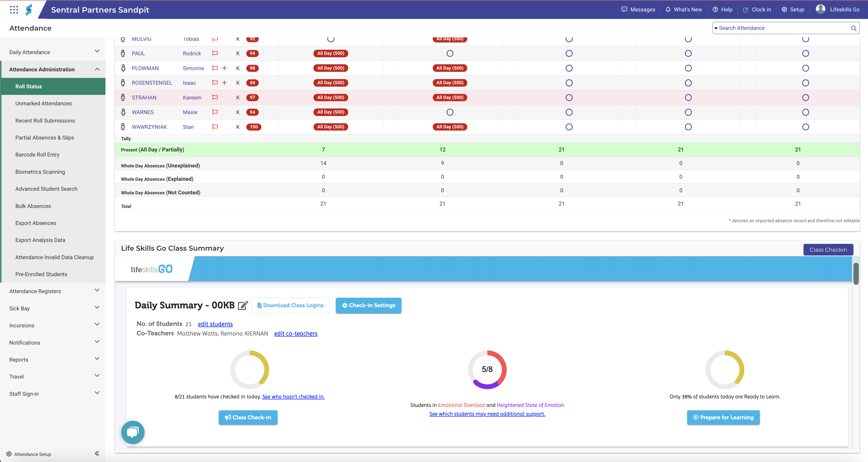Click the Sentral logo icon

coord(29,9)
